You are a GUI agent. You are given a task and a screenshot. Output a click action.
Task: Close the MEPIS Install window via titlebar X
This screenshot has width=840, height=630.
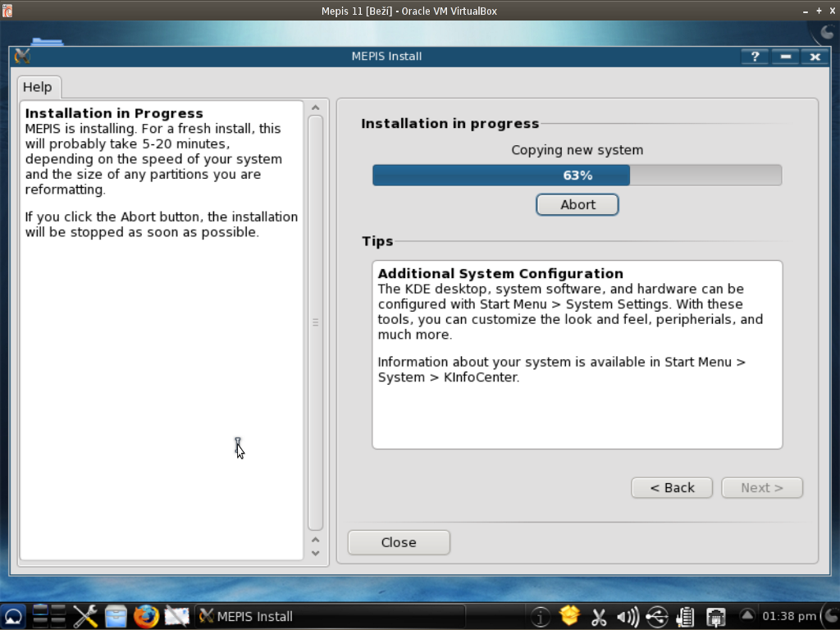815,57
